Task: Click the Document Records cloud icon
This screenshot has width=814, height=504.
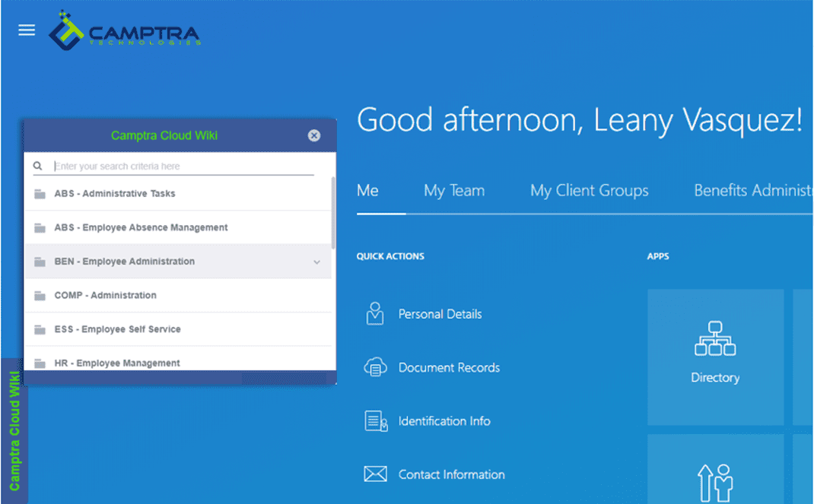Action: tap(375, 368)
